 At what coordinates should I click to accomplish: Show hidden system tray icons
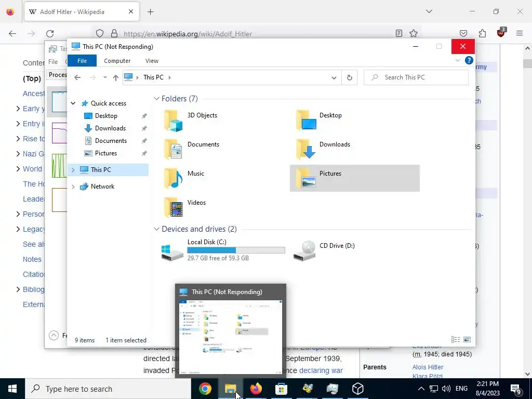[x=421, y=389]
